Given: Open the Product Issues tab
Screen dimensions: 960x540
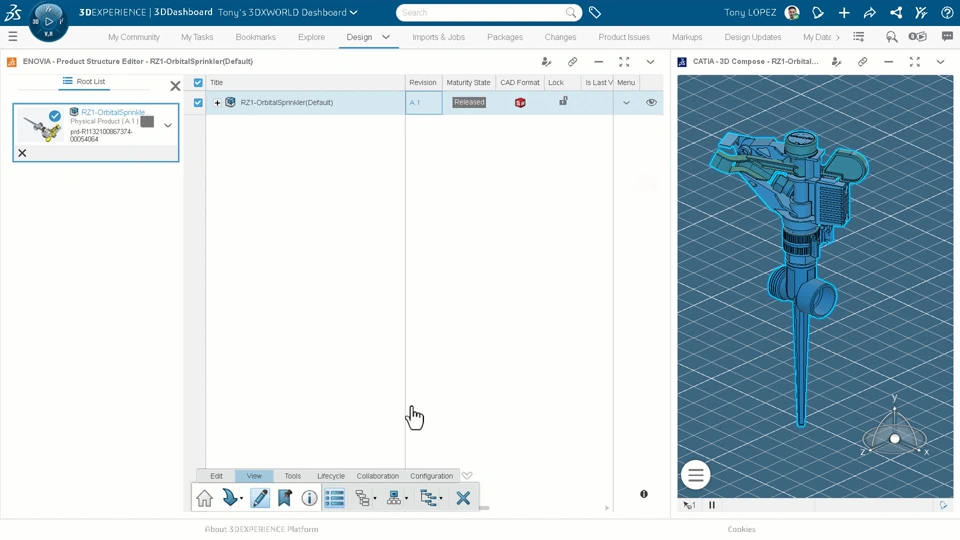Looking at the screenshot, I should pos(624,37).
